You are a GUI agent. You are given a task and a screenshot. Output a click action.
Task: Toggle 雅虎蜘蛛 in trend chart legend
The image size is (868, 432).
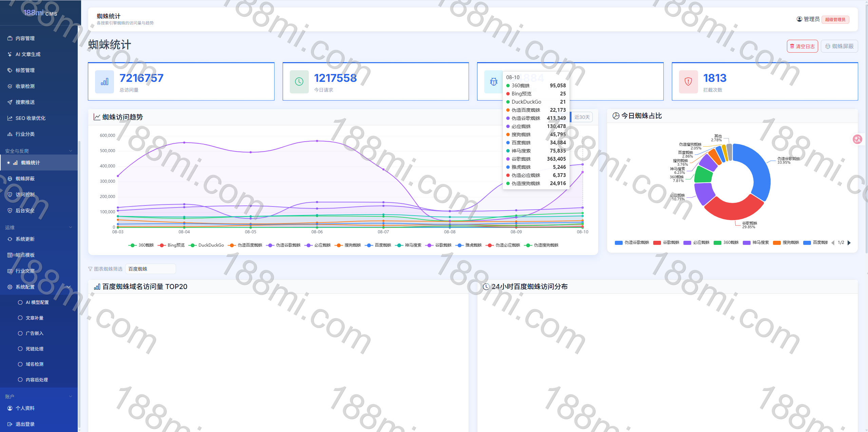(x=469, y=245)
